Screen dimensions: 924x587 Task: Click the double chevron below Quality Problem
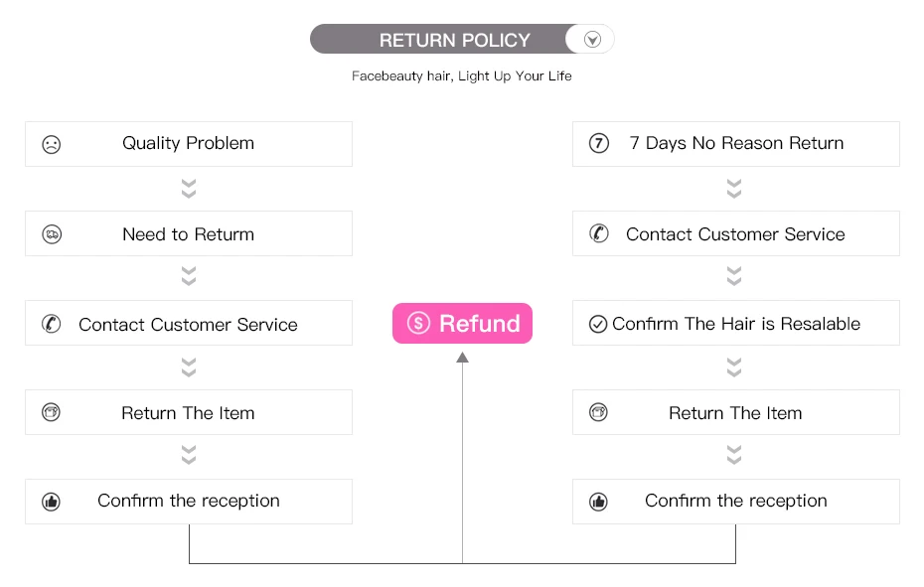(x=189, y=189)
